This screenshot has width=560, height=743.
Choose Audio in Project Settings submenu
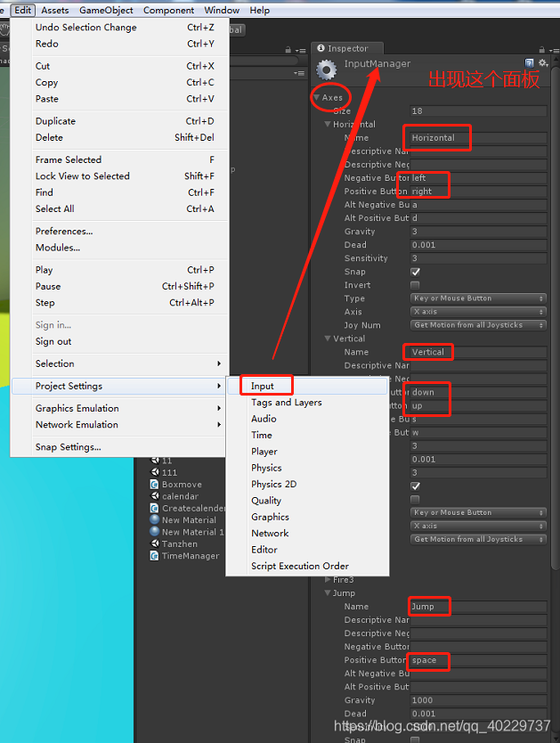[x=307, y=419]
